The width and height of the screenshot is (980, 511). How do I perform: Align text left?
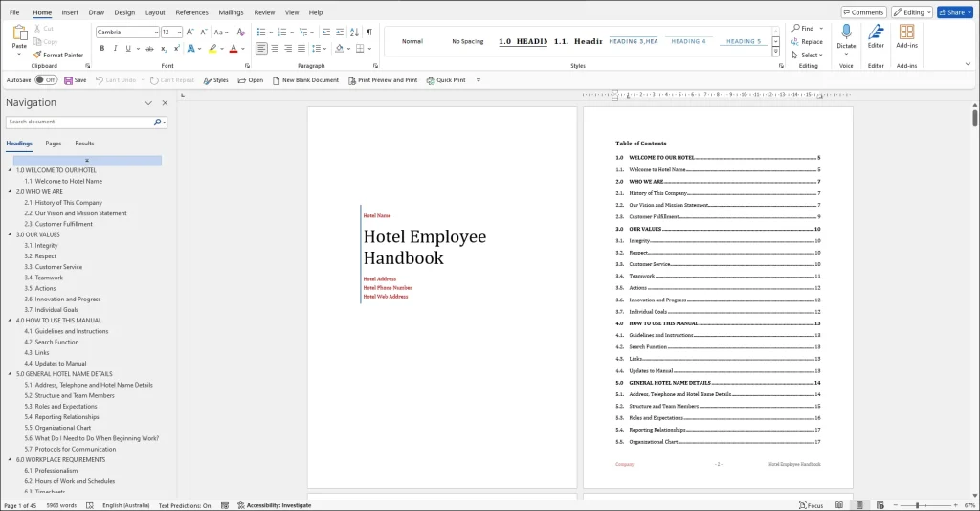tap(261, 48)
